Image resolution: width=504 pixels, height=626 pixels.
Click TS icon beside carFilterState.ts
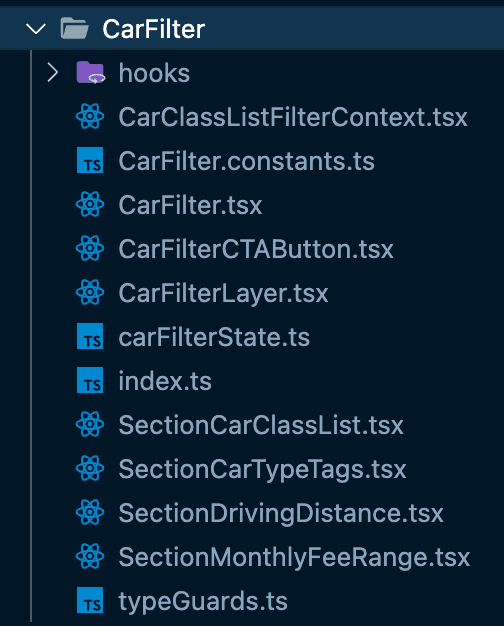click(90, 336)
